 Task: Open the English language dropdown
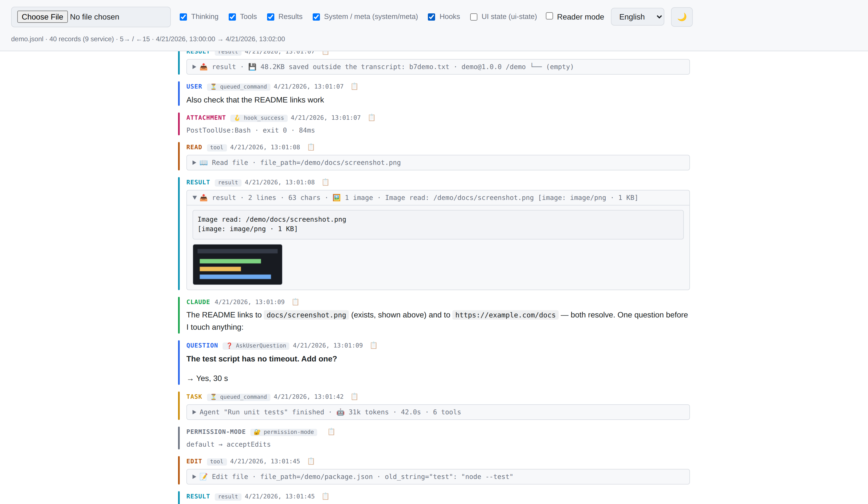click(x=637, y=17)
